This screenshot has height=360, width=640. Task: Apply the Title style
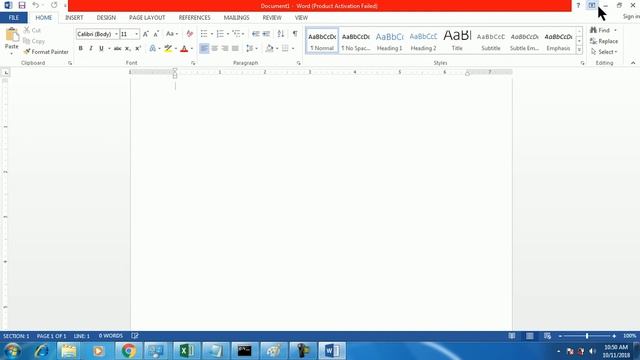(x=457, y=41)
